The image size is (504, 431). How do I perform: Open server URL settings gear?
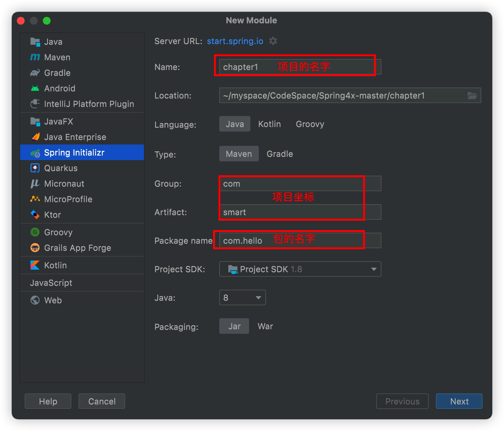pos(273,41)
